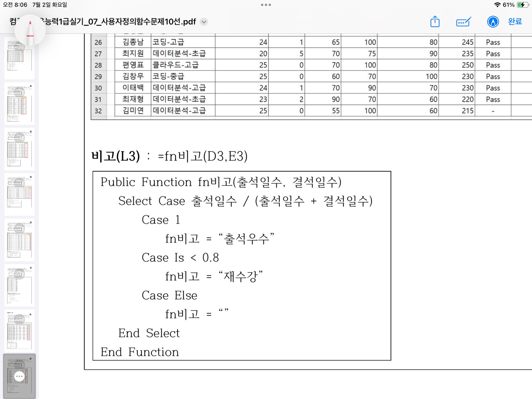Jump to the second page thumbnail
Viewport: 532px width, 399px height.
tap(19, 104)
